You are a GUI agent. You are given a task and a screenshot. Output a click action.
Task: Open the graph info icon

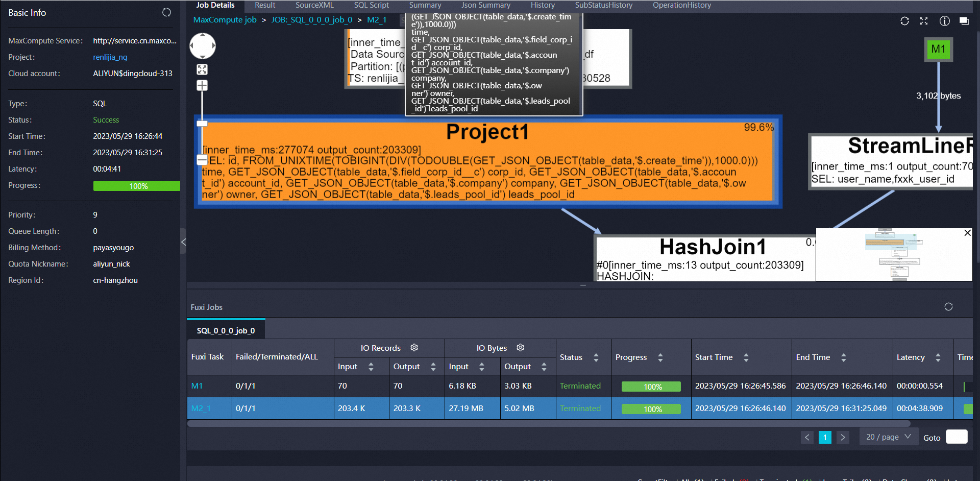pyautogui.click(x=945, y=21)
